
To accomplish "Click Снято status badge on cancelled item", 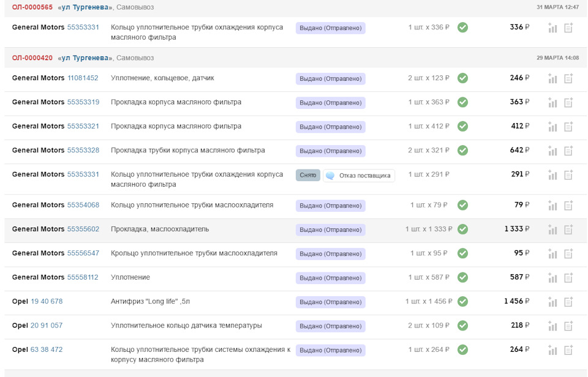I will click(x=309, y=174).
